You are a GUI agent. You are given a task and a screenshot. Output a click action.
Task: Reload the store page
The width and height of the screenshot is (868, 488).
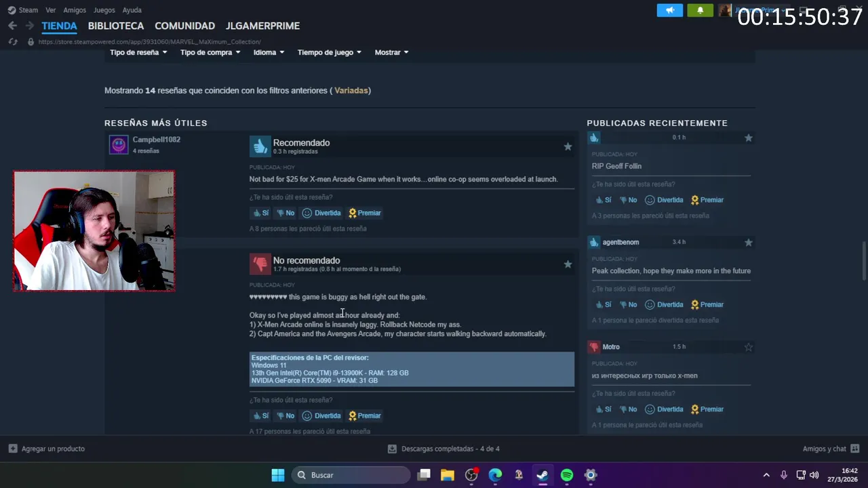(12, 41)
